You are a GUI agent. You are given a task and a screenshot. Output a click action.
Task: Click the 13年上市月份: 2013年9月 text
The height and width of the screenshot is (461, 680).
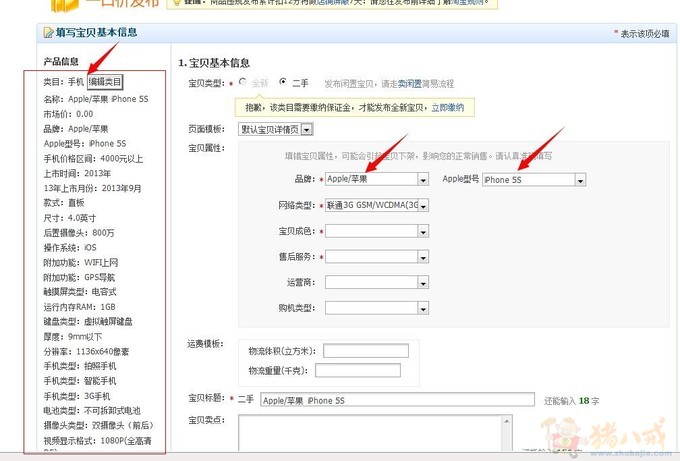point(92,188)
